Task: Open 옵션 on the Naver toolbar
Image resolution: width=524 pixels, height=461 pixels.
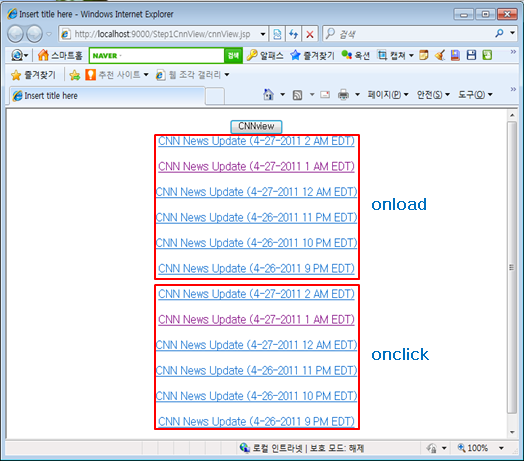Action: click(x=356, y=55)
